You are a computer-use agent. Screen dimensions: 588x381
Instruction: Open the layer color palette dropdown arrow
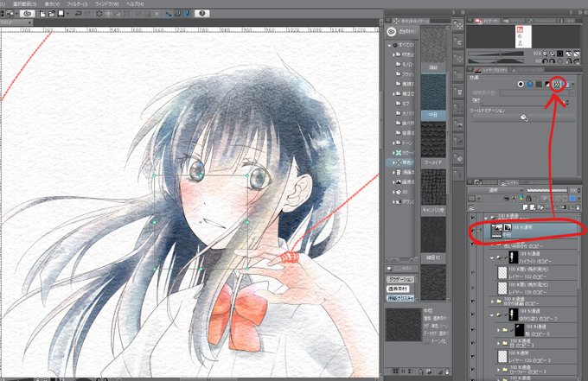click(479, 198)
